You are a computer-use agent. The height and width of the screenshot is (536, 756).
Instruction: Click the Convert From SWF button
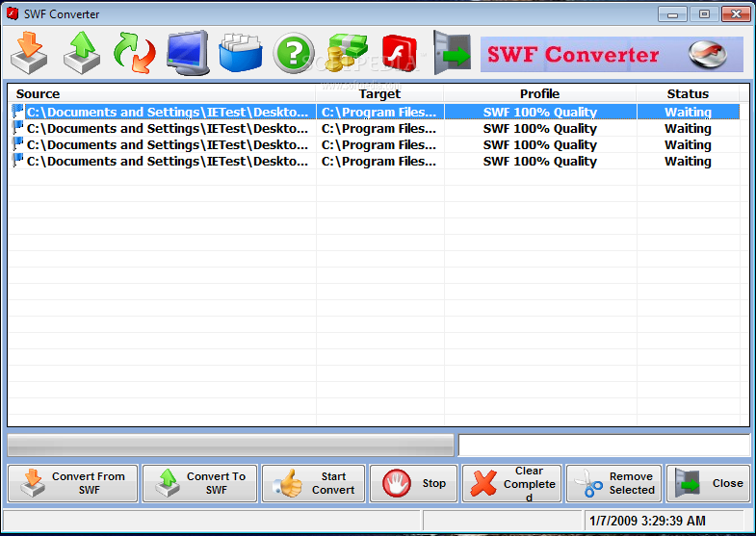pyautogui.click(x=73, y=483)
